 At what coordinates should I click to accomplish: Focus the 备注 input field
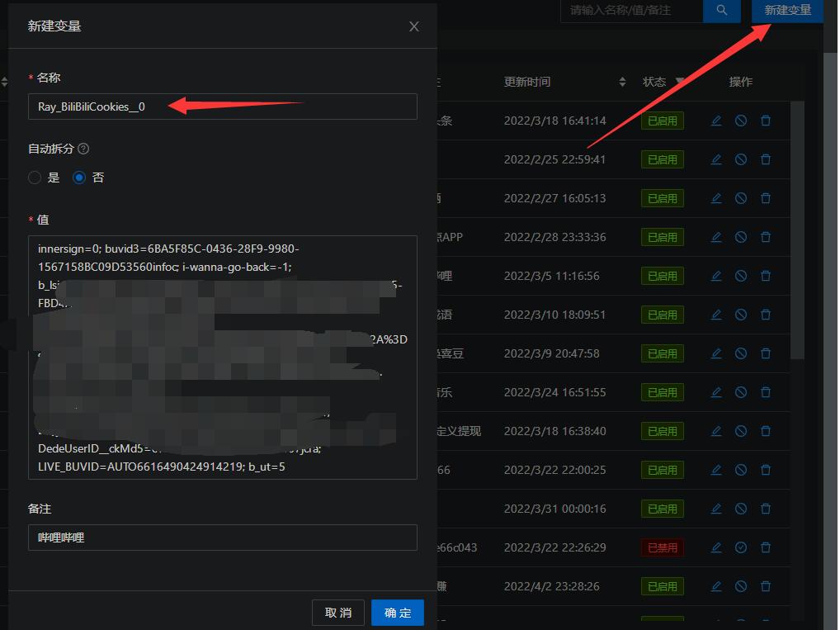point(222,538)
